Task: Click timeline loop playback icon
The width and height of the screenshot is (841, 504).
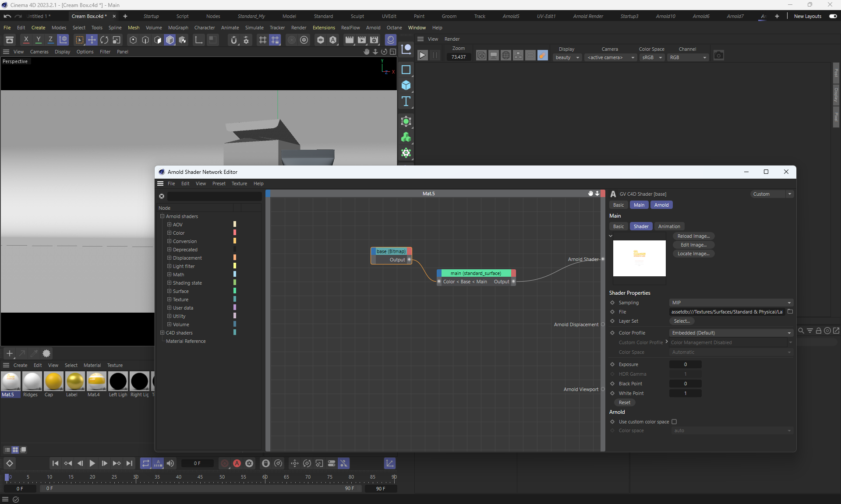Action: pyautogui.click(x=146, y=463)
